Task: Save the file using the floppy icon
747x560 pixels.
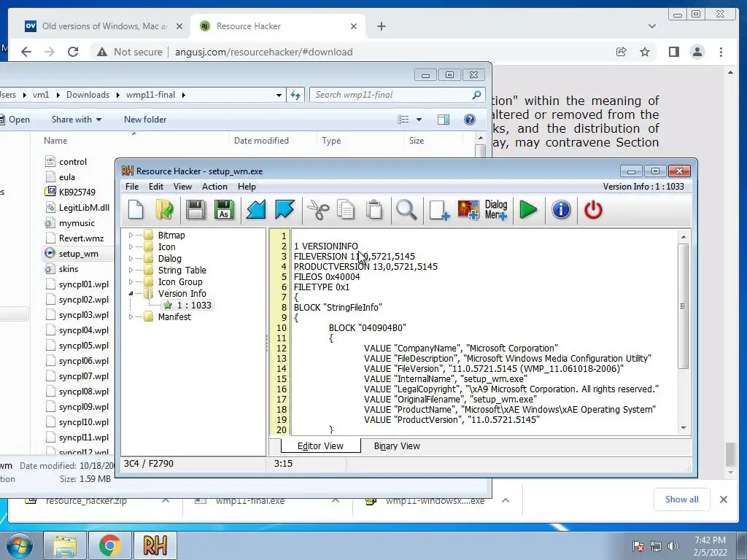Action: 196,210
